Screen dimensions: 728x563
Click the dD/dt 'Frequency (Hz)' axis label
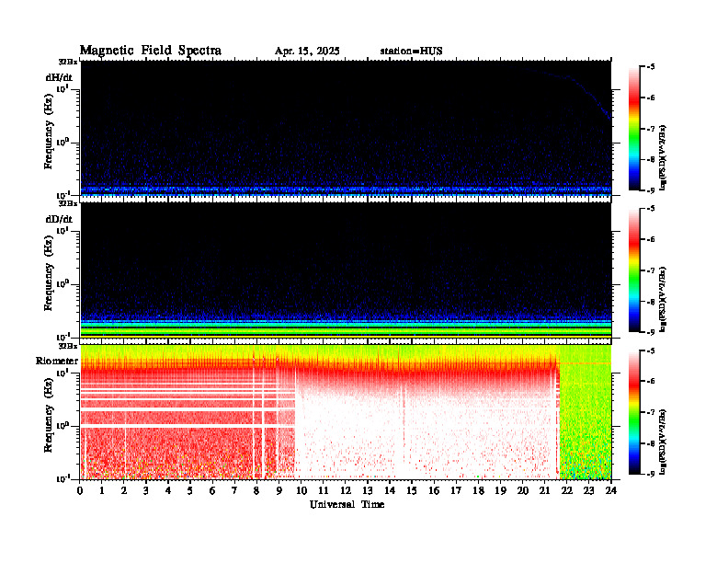click(x=49, y=275)
